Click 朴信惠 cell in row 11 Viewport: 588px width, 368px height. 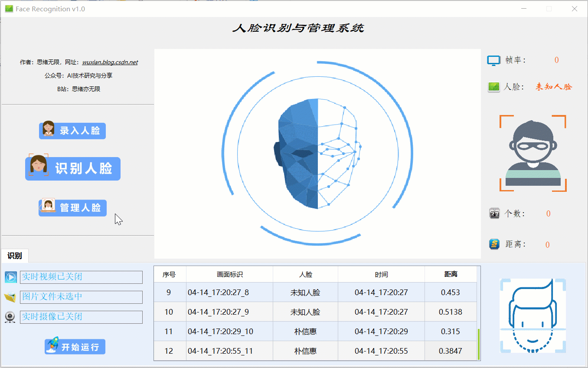[306, 332]
